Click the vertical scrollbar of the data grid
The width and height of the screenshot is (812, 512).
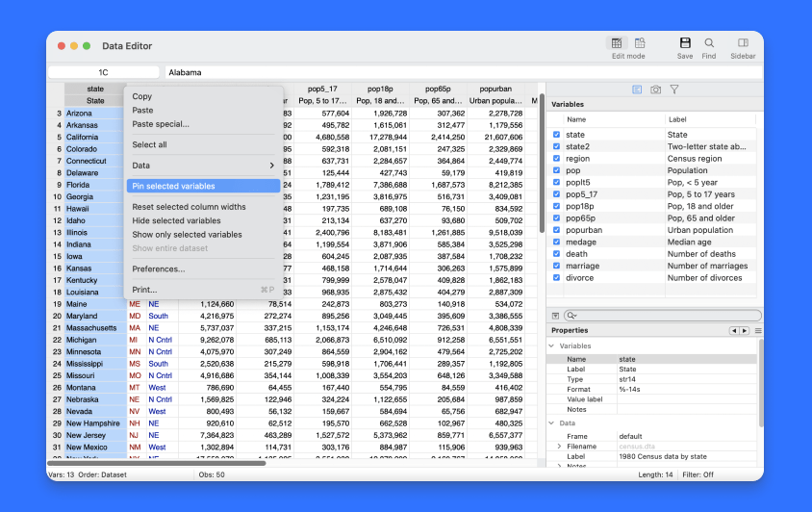click(542, 164)
